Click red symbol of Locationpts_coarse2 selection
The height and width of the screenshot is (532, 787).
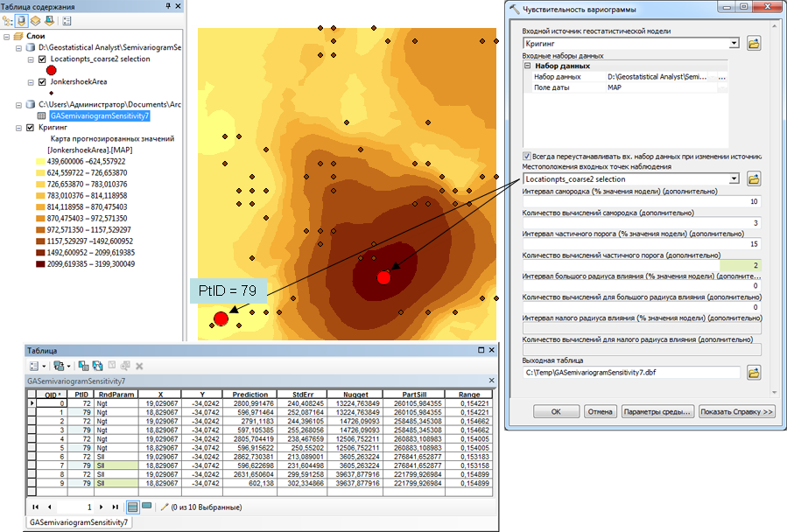pos(51,71)
